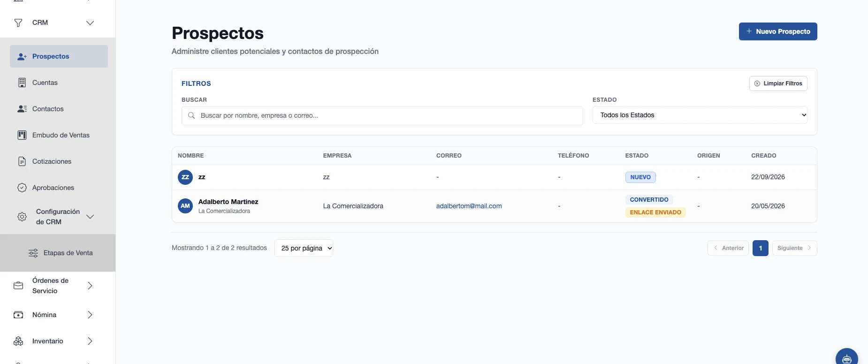Click the Etapas de Venta sliders icon
868x364 pixels.
(33, 253)
